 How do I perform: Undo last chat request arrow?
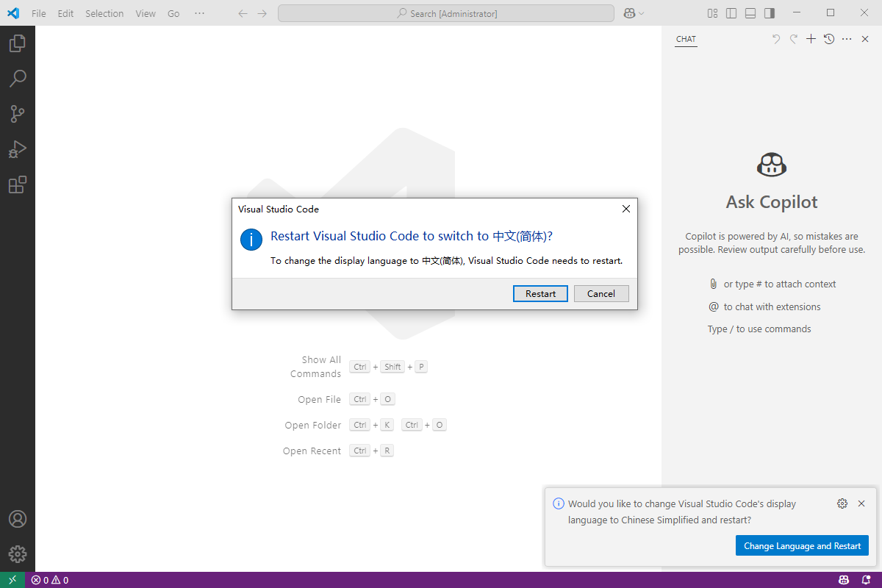click(x=776, y=39)
